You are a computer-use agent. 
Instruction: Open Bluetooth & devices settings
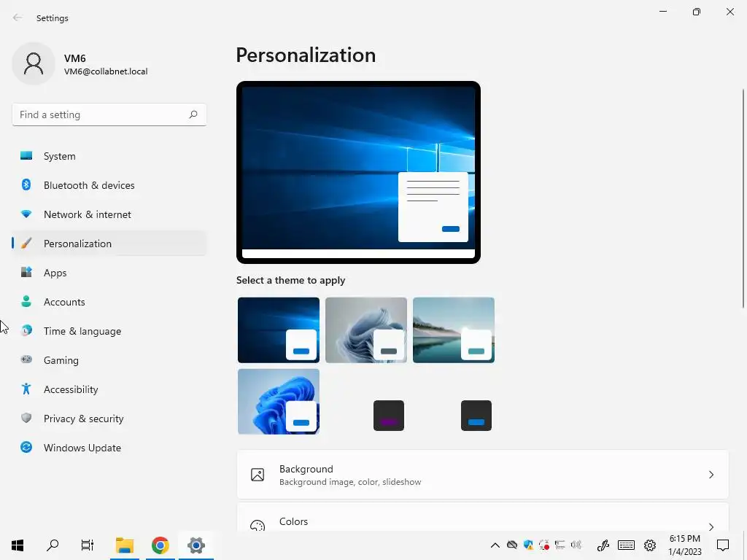109,185
